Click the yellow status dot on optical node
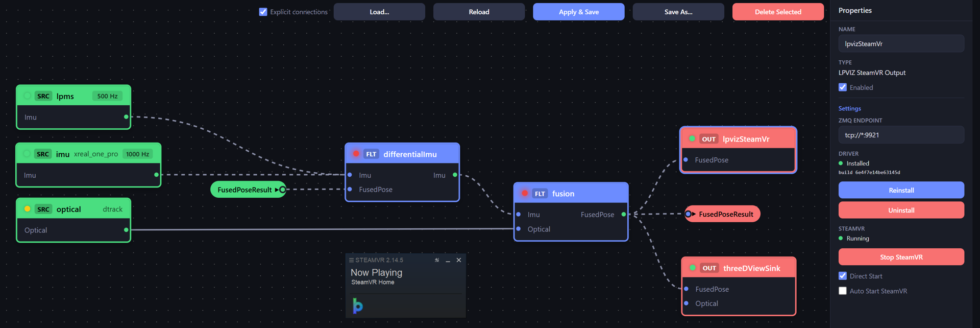 tap(28, 208)
